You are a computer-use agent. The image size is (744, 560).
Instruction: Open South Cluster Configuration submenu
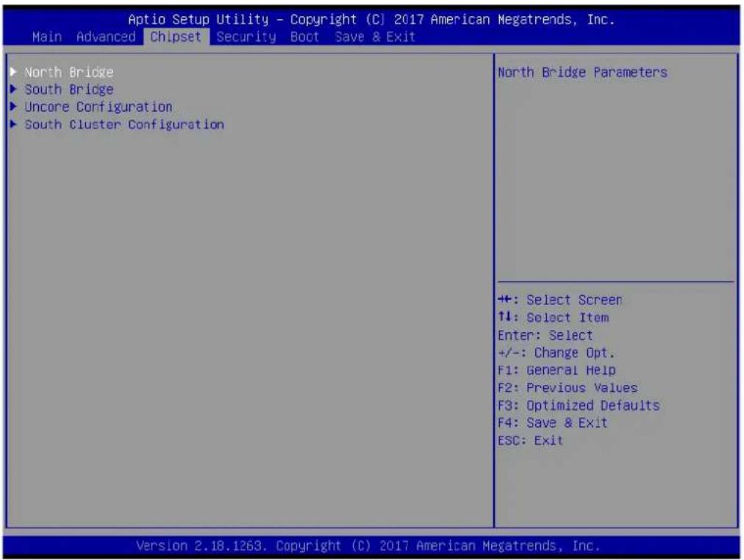coord(124,125)
